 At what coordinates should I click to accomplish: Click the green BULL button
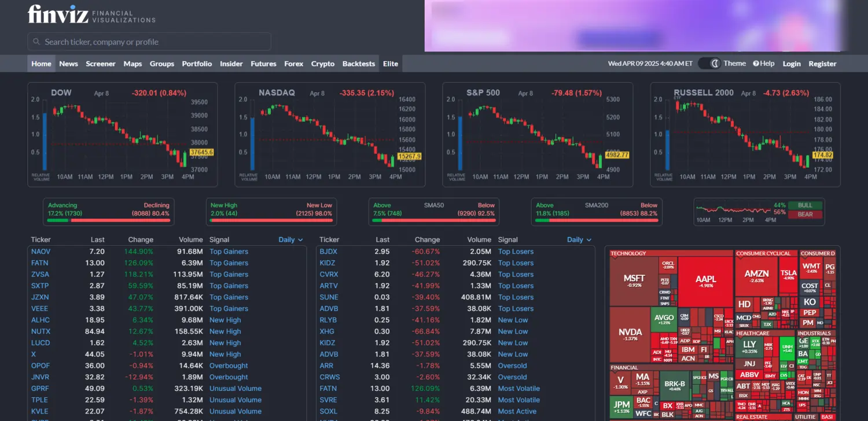pos(805,205)
